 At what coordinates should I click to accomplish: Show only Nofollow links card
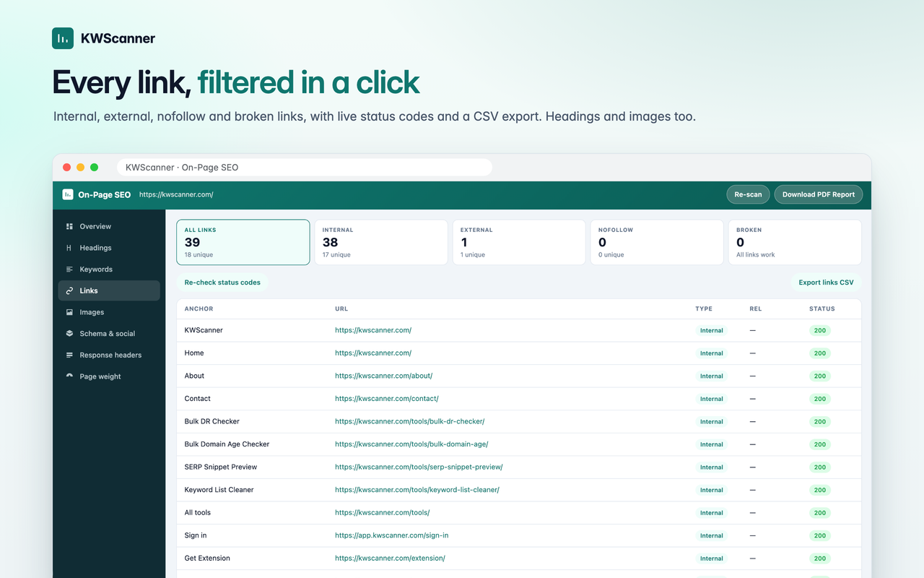(657, 242)
